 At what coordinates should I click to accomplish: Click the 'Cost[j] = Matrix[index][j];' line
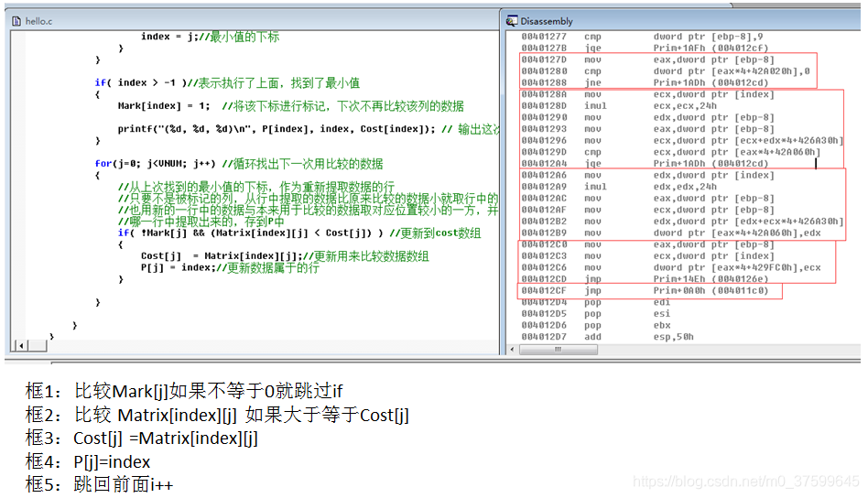point(285,256)
